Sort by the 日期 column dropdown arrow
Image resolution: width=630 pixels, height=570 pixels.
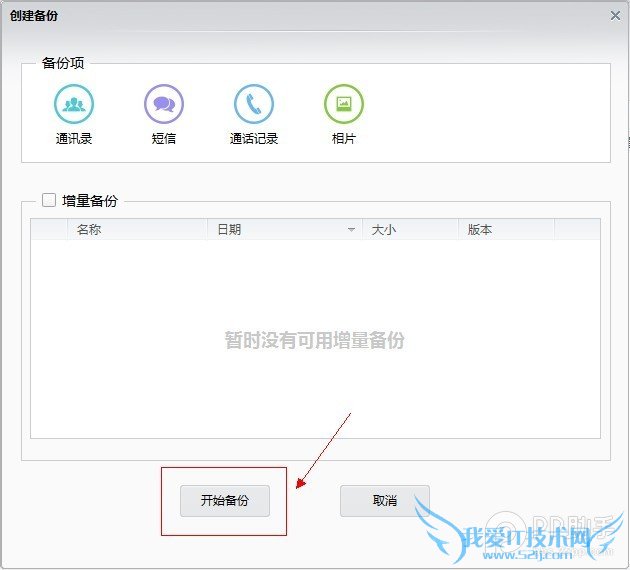click(x=351, y=230)
